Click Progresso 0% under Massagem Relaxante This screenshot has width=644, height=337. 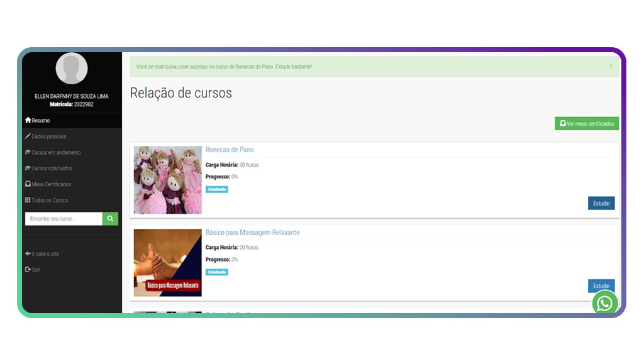[222, 260]
